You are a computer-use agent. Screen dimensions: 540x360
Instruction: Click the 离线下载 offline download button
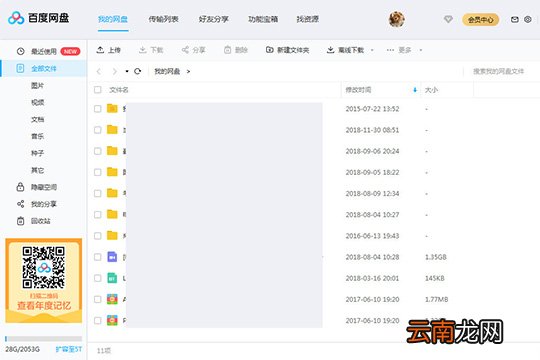345,50
